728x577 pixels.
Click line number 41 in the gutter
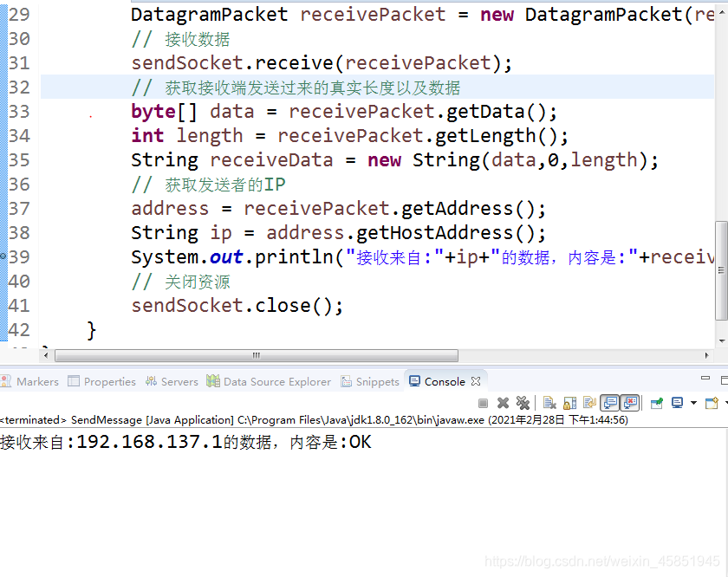point(19,306)
